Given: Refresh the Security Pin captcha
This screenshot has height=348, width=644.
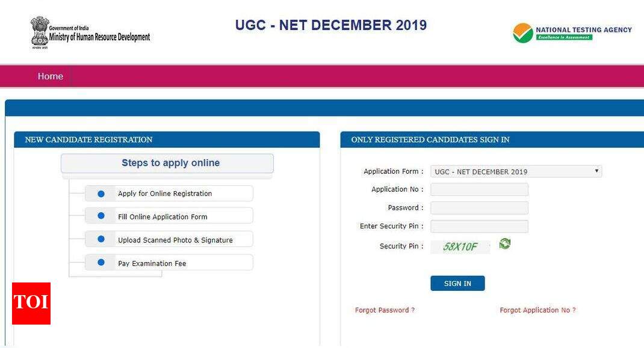Looking at the screenshot, I should tap(504, 243).
